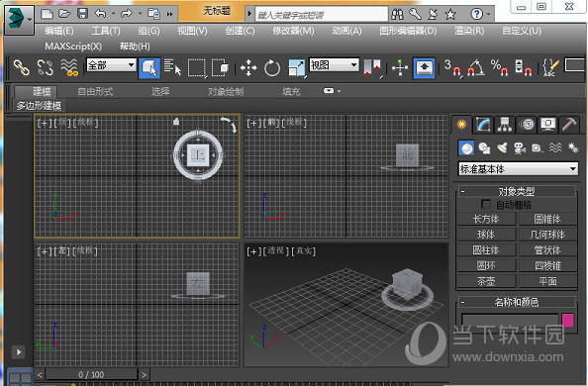Enable the 自动栅格 checkbox
The image size is (588, 386).
click(x=486, y=205)
